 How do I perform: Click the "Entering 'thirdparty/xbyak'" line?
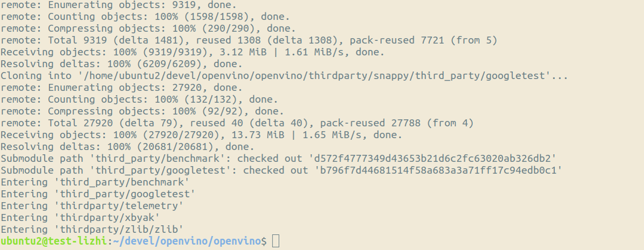[x=80, y=218]
